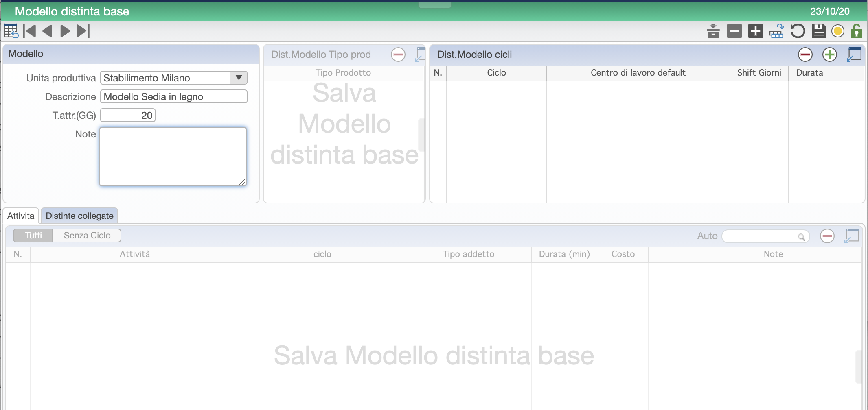Click Centro di lavoro default column header

click(x=638, y=73)
